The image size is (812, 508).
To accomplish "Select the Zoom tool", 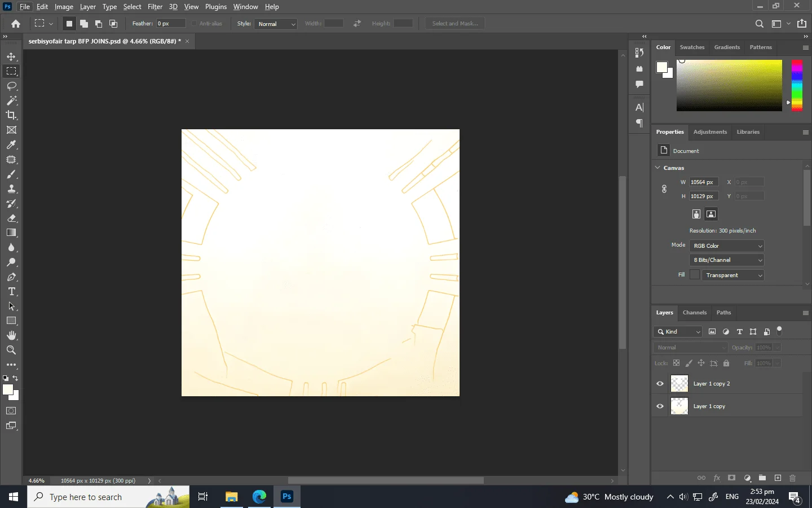I will pyautogui.click(x=11, y=350).
